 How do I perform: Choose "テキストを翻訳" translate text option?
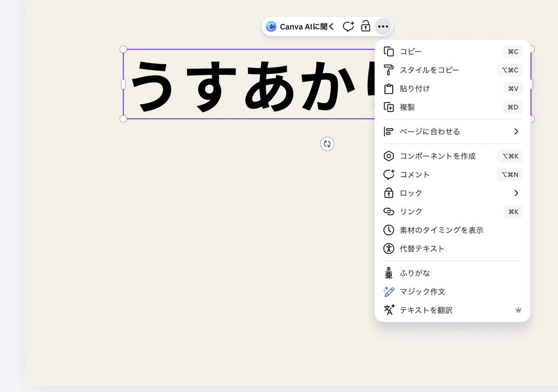point(453,310)
